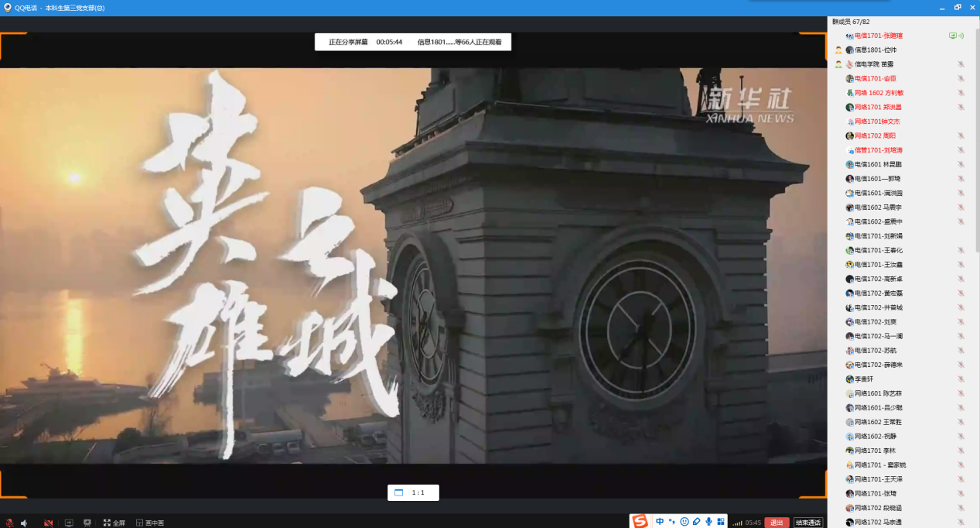
Task: Click the member list vertical scrollbar
Action: click(x=977, y=139)
